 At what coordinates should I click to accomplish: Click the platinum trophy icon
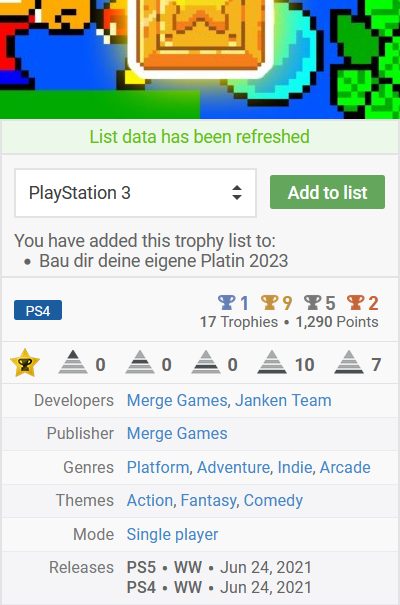pos(226,302)
